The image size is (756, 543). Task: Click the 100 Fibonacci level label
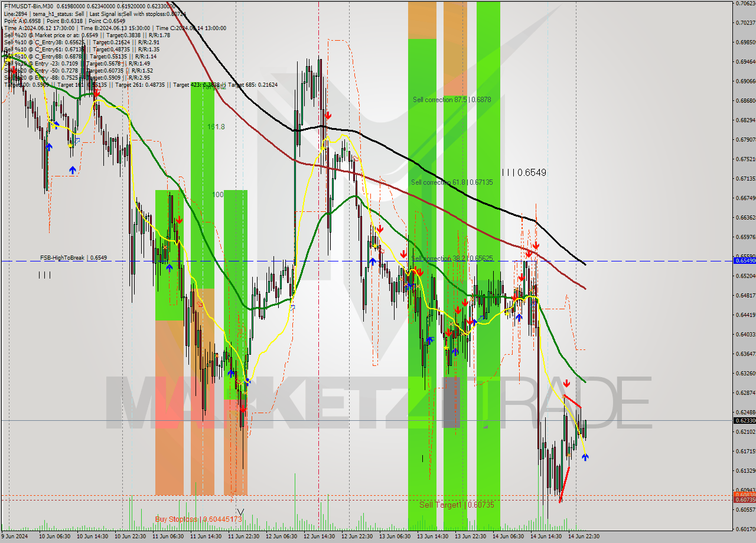point(218,194)
